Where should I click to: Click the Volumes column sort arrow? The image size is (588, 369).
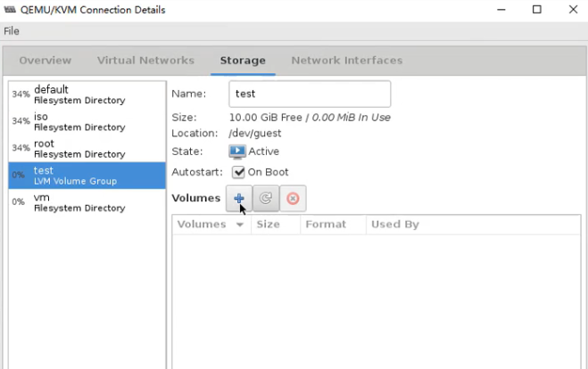[x=240, y=225]
